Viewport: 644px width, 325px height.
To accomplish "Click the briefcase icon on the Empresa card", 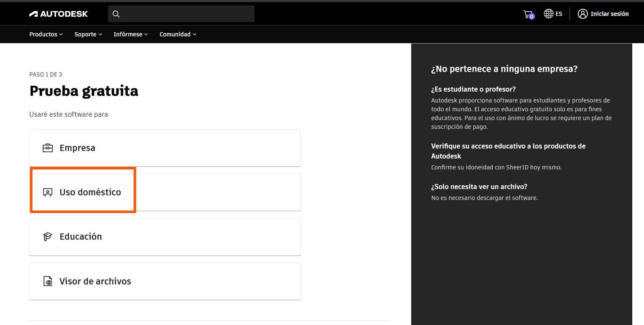I will pyautogui.click(x=47, y=148).
